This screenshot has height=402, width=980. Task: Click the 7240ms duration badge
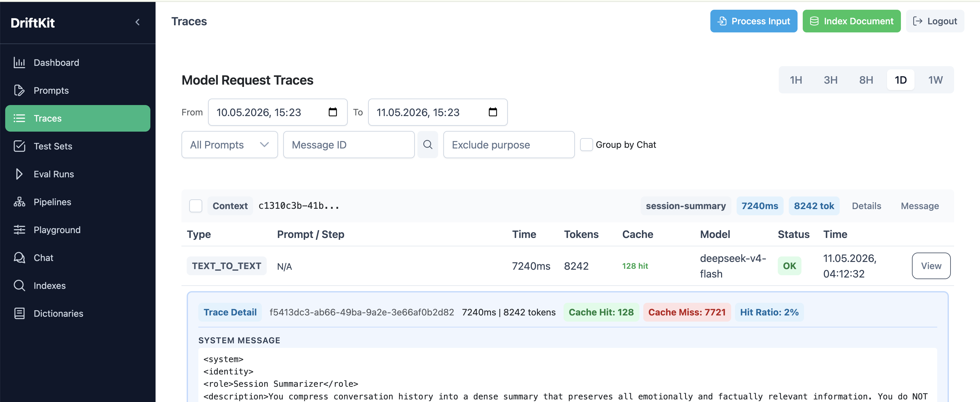760,206
